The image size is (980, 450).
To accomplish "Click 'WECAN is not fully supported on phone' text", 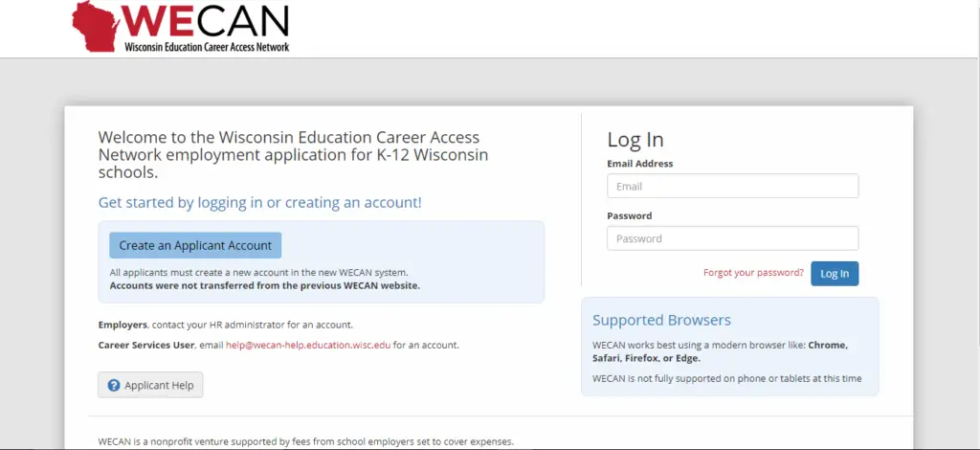I will tap(727, 378).
